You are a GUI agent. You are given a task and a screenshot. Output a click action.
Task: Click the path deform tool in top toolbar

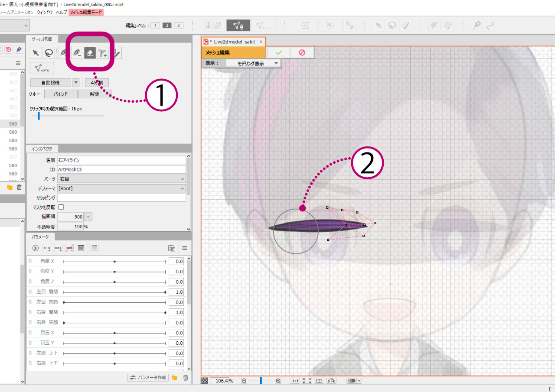click(490, 26)
